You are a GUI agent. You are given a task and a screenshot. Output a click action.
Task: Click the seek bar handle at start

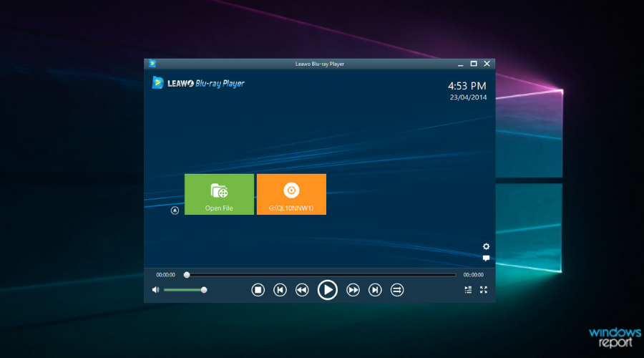point(187,274)
